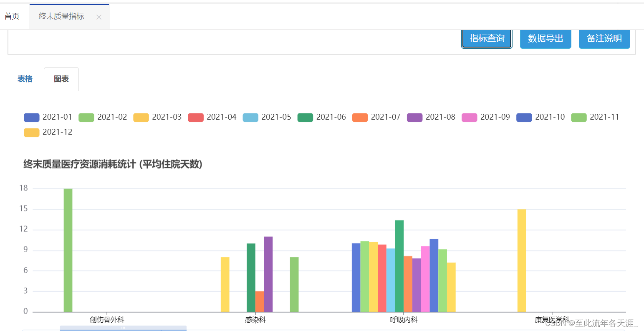Image resolution: width=644 pixels, height=331 pixels.
Task: Click the 呼吸内科 axis label
Action: coord(404,320)
